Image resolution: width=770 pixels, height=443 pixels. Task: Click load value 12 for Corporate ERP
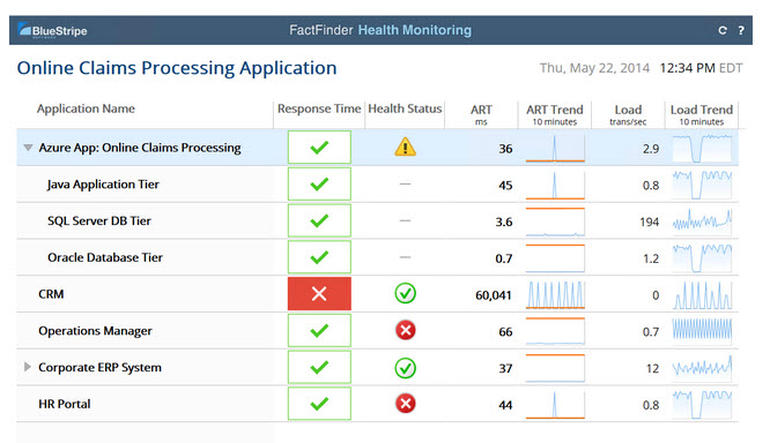pyautogui.click(x=653, y=368)
